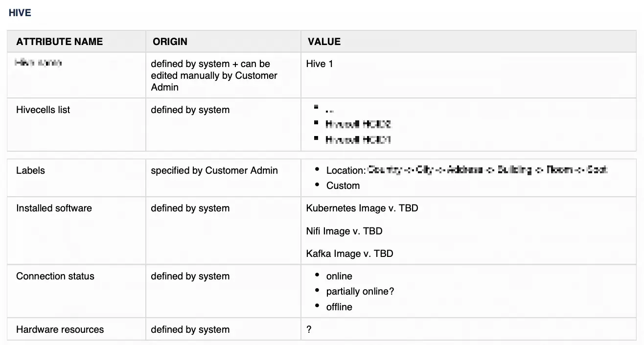This screenshot has height=345, width=644.
Task: Select the 'Custom' label bullet item
Action: pyautogui.click(x=343, y=186)
